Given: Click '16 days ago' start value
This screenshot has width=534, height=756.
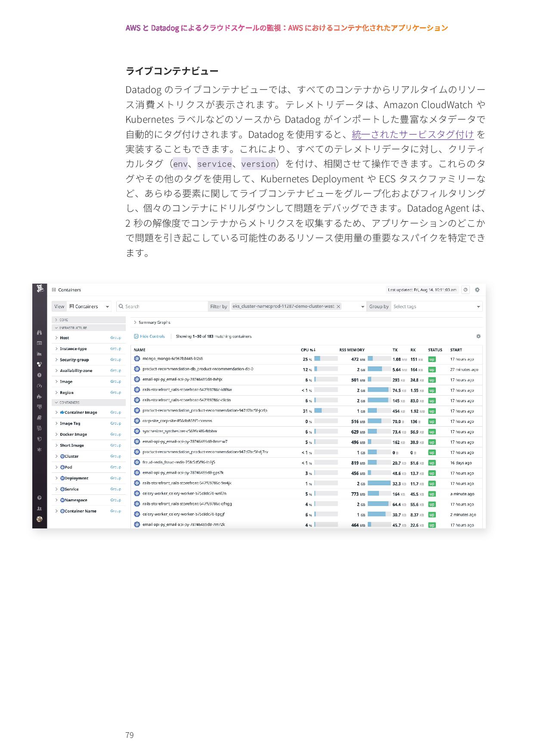Looking at the screenshot, I should [x=461, y=463].
